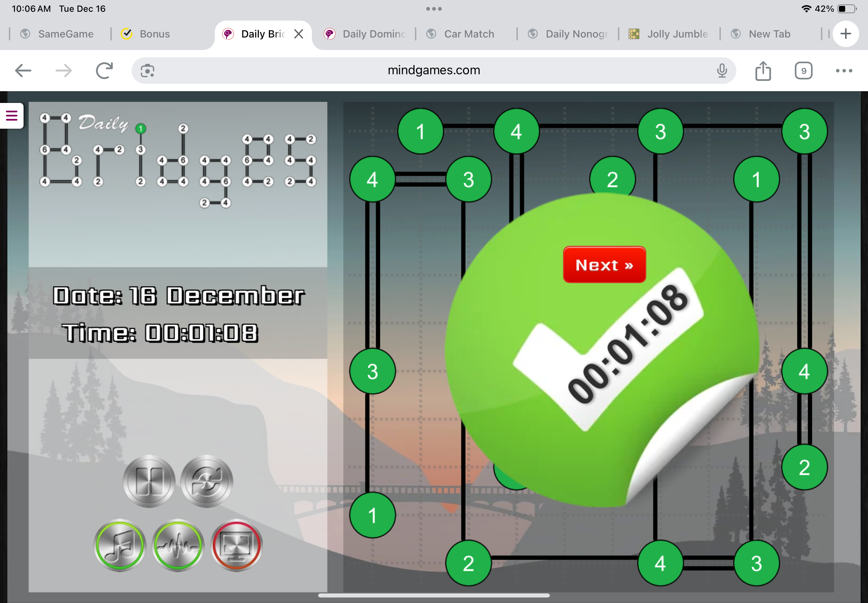Screen dimensions: 868x603
Task: Tap the camera lens search icon
Action: tap(147, 71)
